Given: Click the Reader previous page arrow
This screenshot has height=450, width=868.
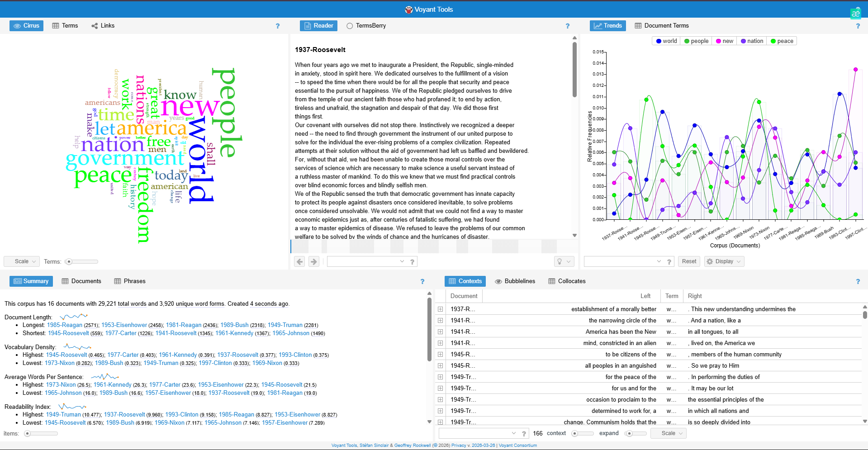Looking at the screenshot, I should 299,261.
